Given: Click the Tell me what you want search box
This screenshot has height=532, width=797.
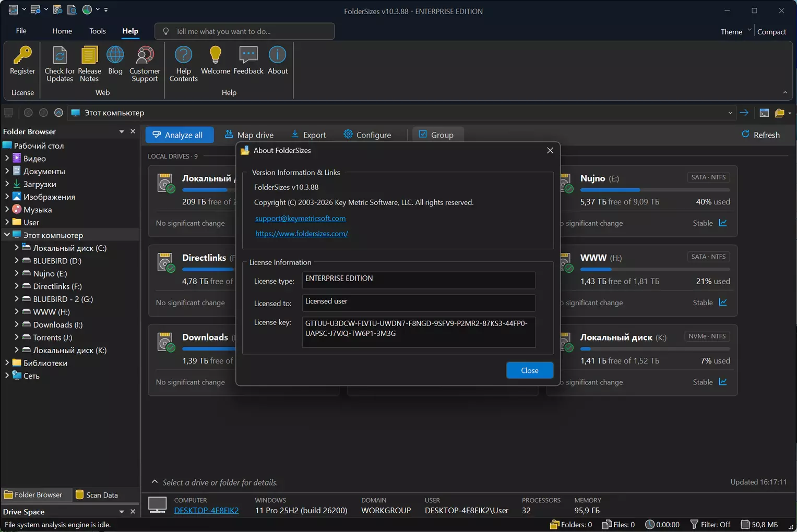Looking at the screenshot, I should [245, 31].
